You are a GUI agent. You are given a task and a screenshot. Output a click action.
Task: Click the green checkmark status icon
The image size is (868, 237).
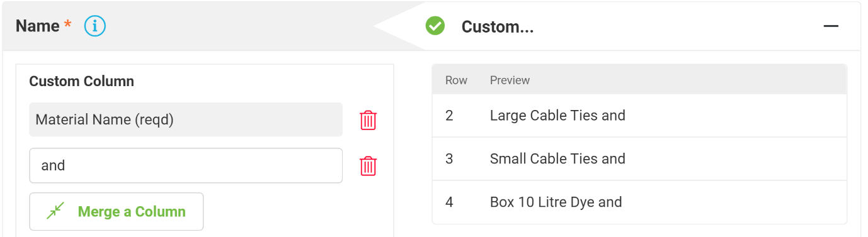435,26
